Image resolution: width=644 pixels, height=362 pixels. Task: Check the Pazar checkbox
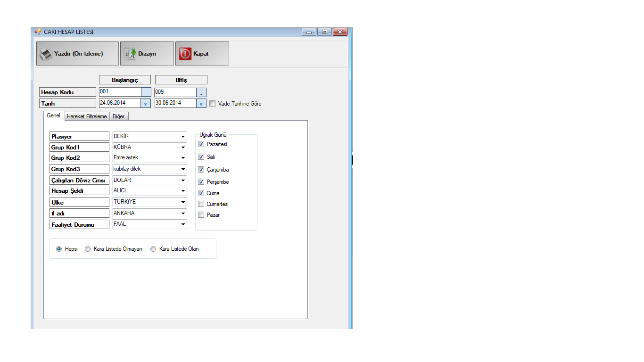click(x=201, y=215)
